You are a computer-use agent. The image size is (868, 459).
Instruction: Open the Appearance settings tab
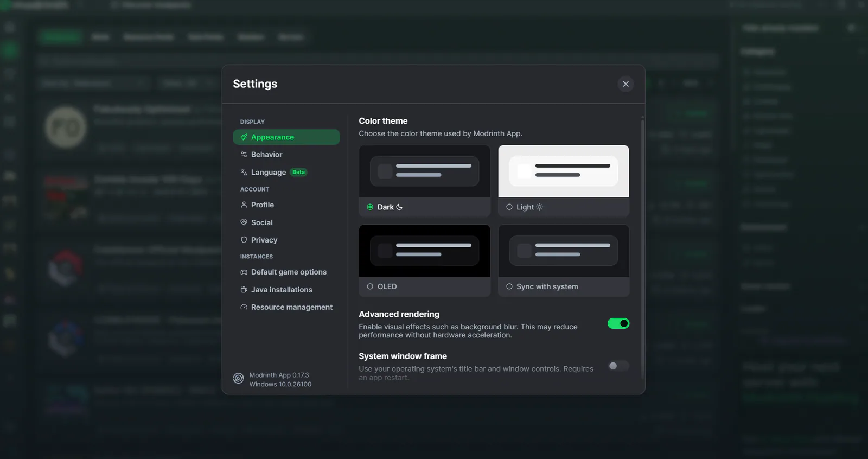(x=286, y=137)
